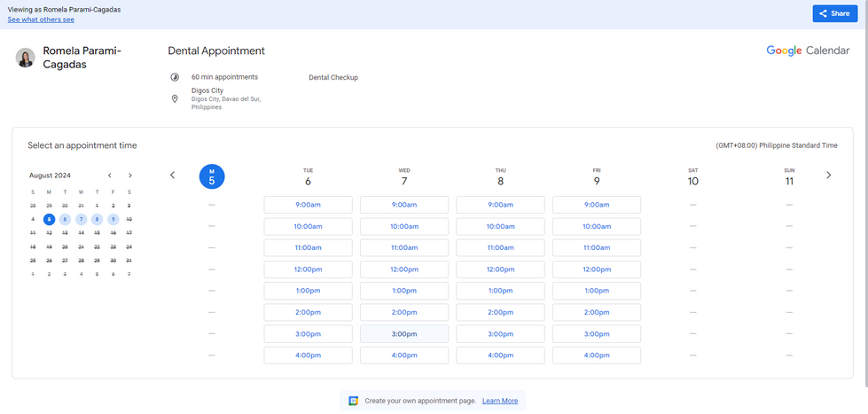Show previous week of appointment slots
This screenshot has height=414, width=868.
(172, 175)
